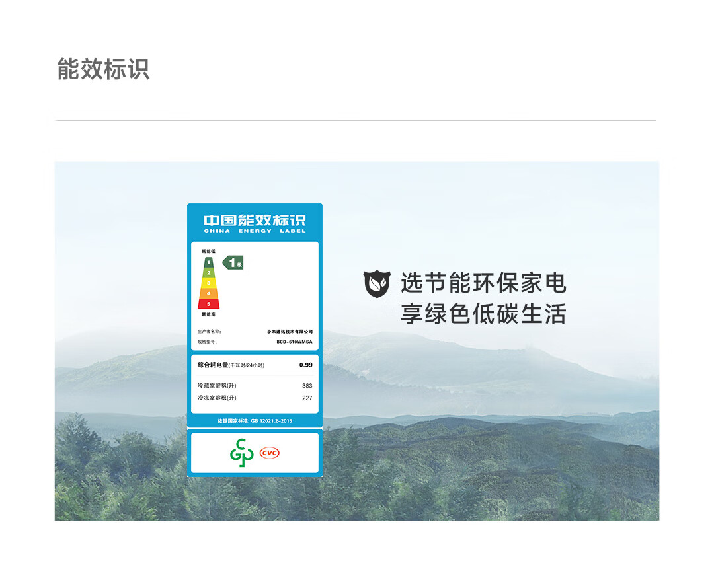Click manufacturer name 小米通讯技术有限公司
Viewport: 714px width, 588px height.
point(290,332)
